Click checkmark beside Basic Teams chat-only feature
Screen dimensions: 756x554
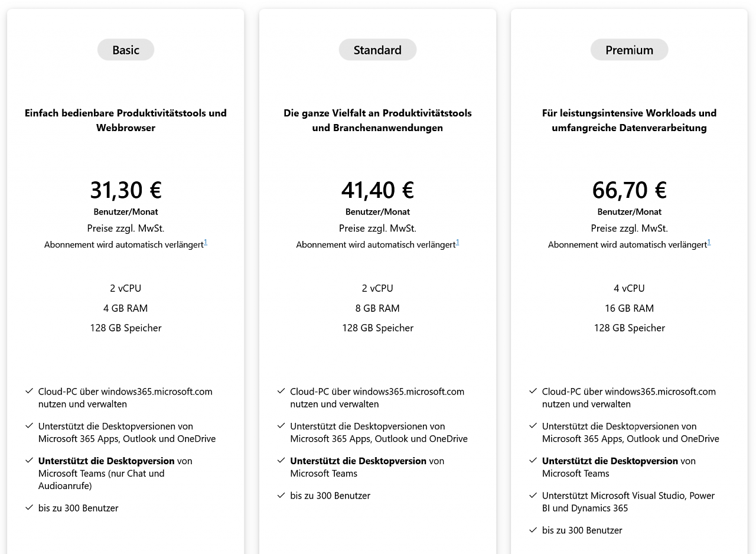click(x=29, y=460)
